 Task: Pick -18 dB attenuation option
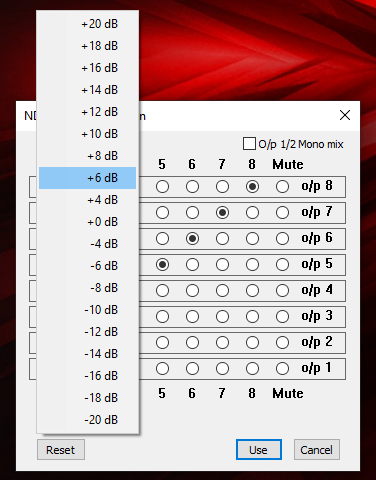87,398
